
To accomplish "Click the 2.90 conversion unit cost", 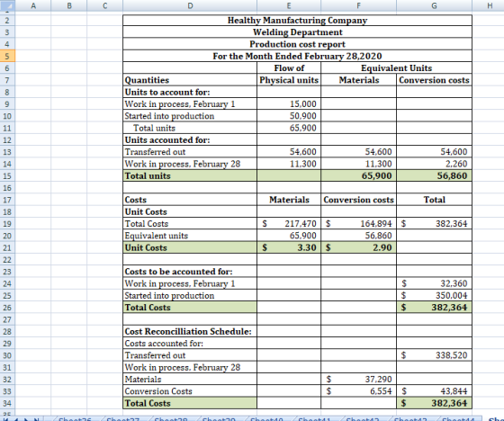I will (359, 247).
